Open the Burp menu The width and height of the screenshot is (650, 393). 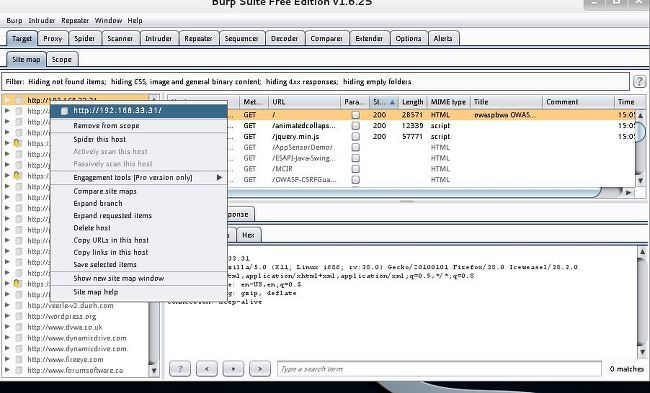[14, 20]
